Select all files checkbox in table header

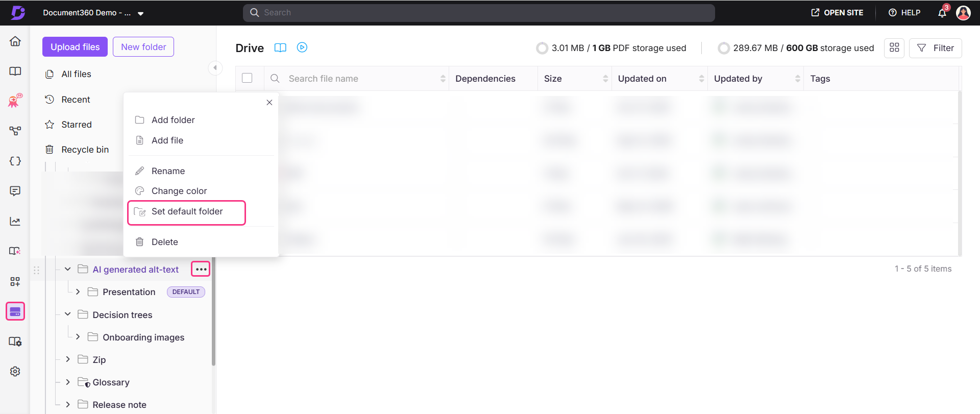pos(247,78)
